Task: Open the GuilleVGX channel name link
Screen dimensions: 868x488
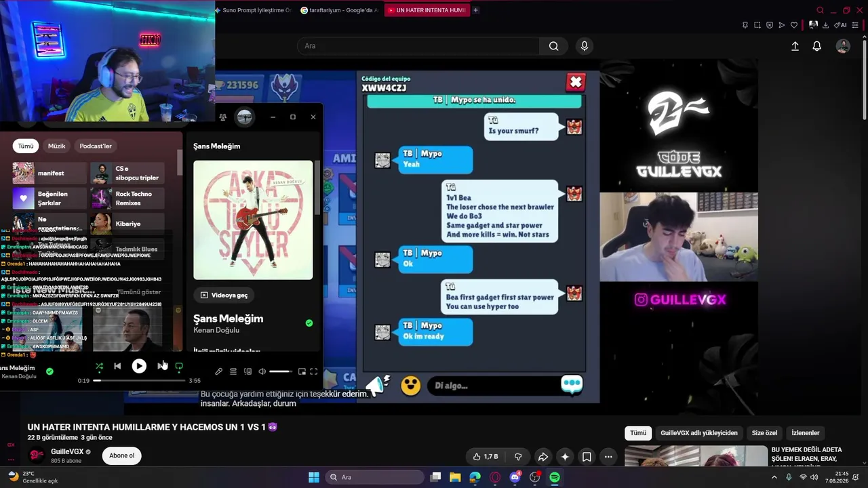Action: pyautogui.click(x=67, y=452)
